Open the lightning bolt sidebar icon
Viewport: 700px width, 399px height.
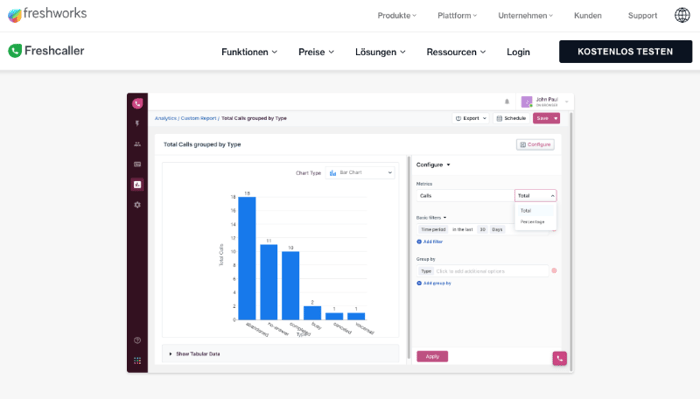[x=138, y=124]
